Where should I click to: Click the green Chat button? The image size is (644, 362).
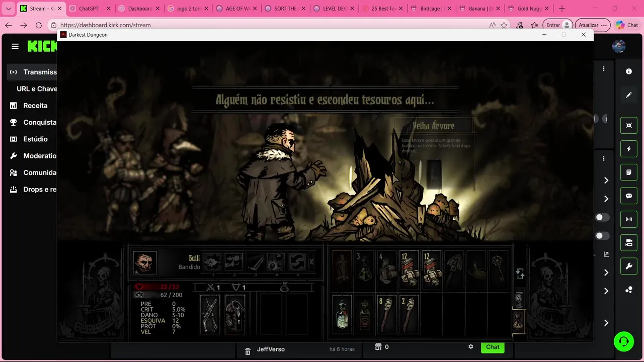[x=493, y=347]
